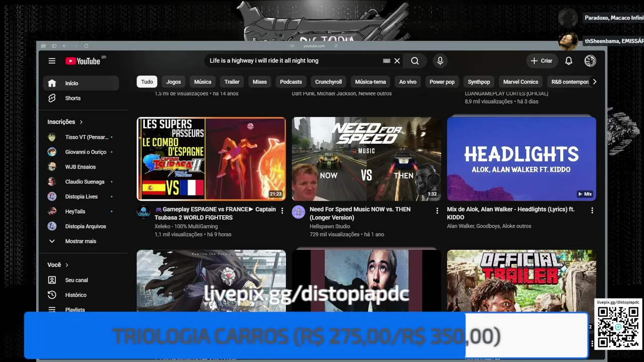Play the Headlights mix thumbnail
Image resolution: width=644 pixels, height=362 pixels.
pyautogui.click(x=521, y=159)
